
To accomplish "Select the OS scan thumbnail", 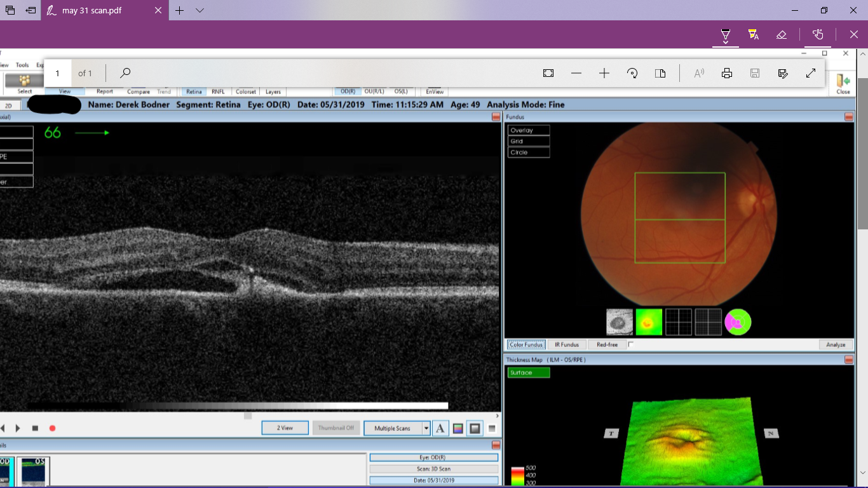I will pos(33,471).
